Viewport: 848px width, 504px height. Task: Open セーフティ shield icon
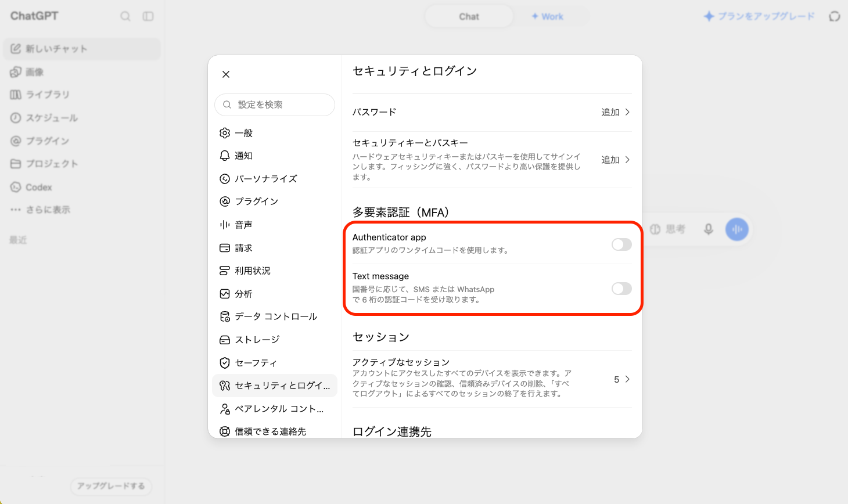225,363
